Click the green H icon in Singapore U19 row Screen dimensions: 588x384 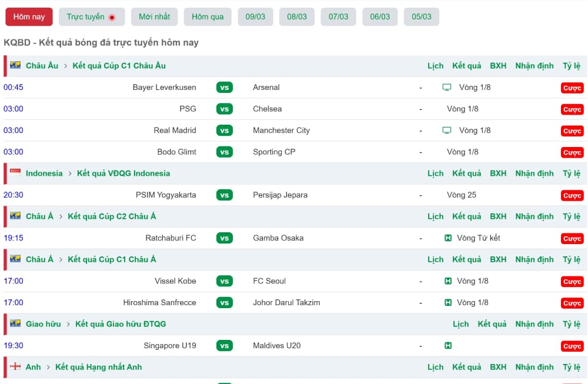447,346
